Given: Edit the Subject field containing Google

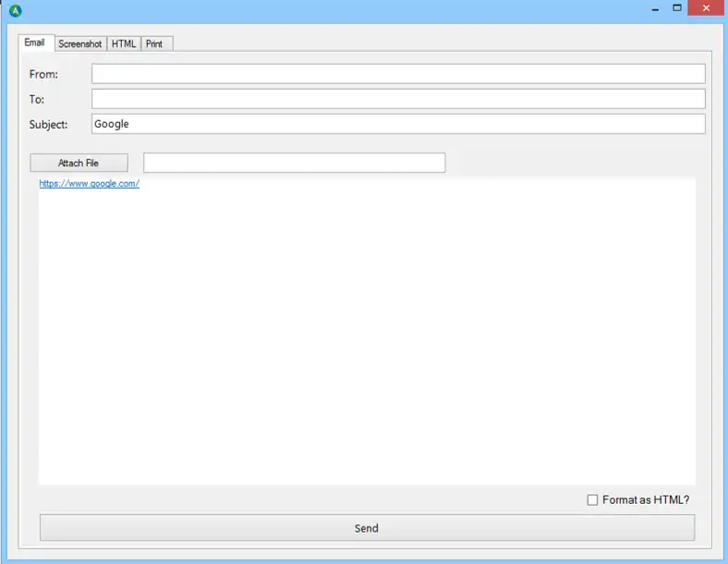Looking at the screenshot, I should point(398,124).
